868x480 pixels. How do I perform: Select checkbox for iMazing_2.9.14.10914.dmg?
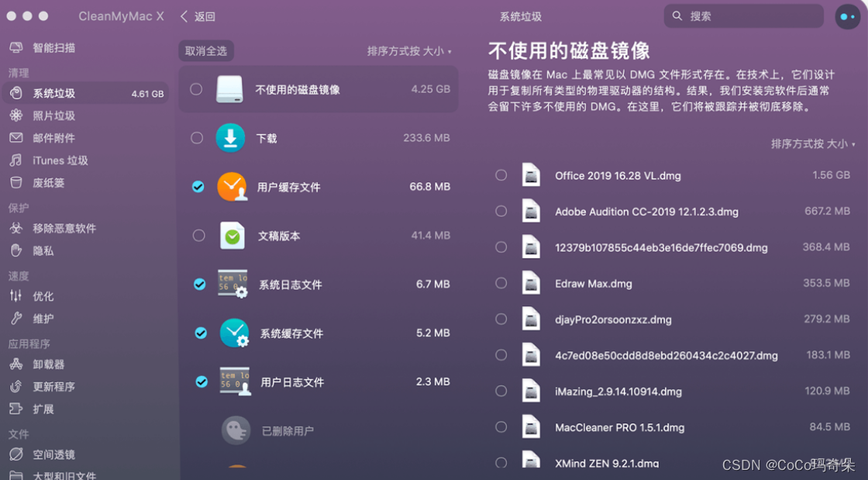(501, 391)
